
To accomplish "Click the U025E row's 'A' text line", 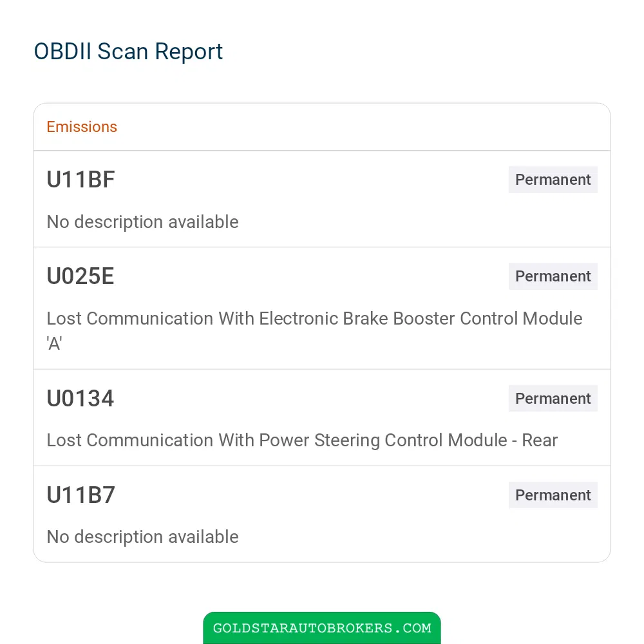I will tap(54, 343).
